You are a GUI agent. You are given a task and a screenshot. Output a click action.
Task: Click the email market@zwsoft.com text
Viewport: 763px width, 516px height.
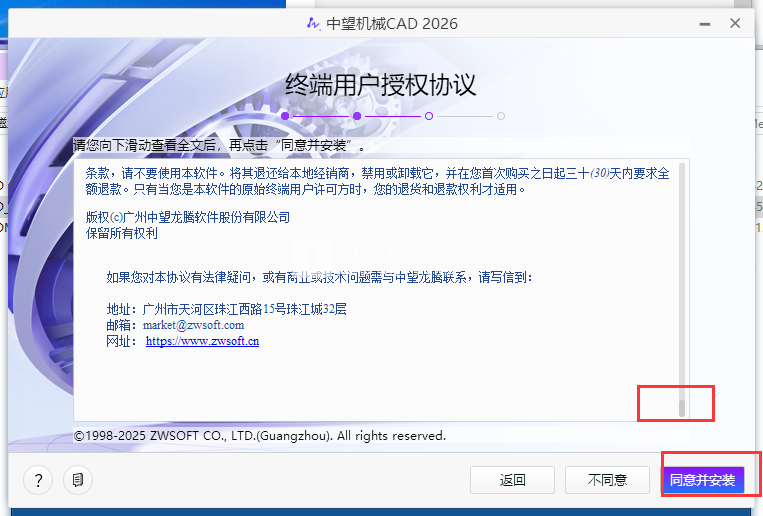pyautogui.click(x=193, y=325)
